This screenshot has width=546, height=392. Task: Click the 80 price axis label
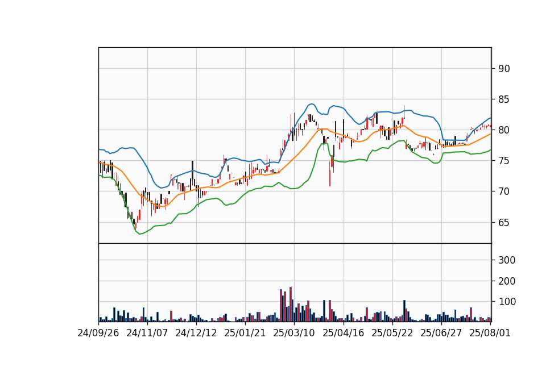504,130
